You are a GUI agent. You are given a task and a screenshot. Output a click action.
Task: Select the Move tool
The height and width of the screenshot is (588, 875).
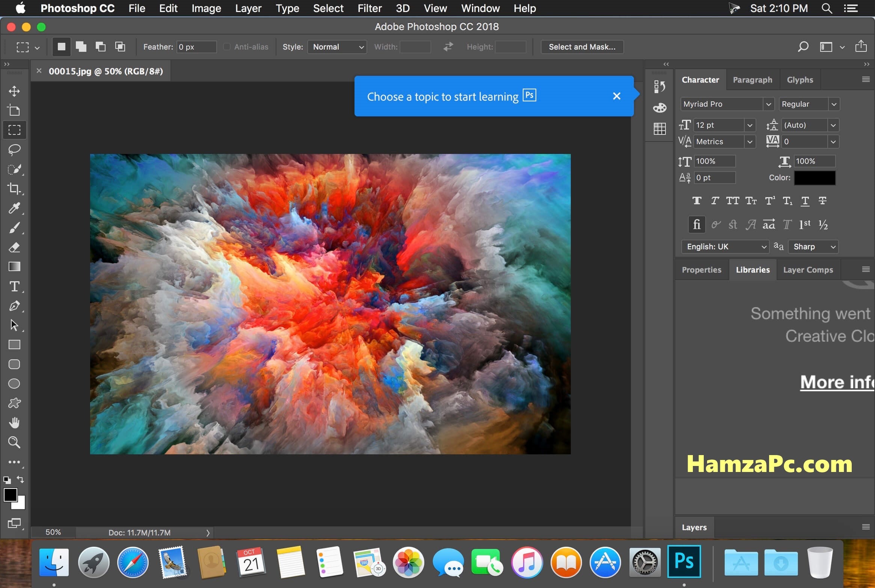click(14, 90)
